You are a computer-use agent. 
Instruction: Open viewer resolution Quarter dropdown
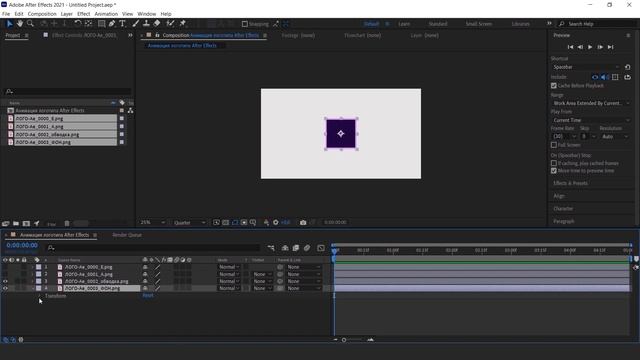click(x=190, y=222)
